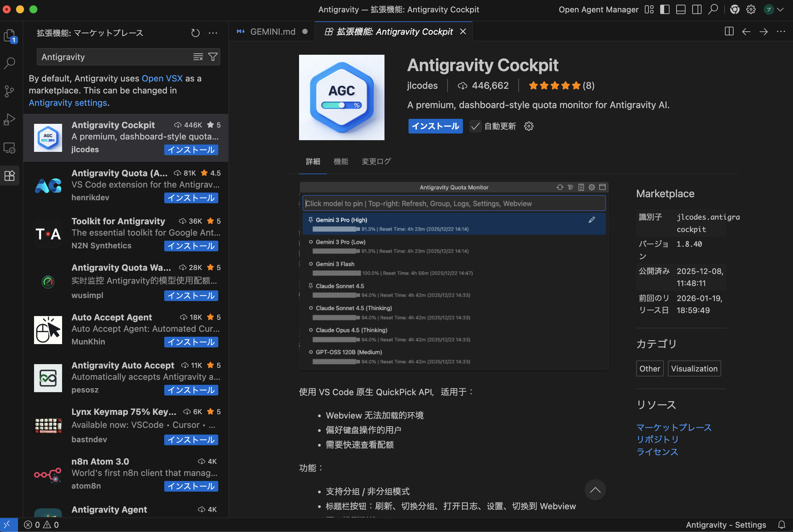Click the split editor icon above the extension page

729,32
